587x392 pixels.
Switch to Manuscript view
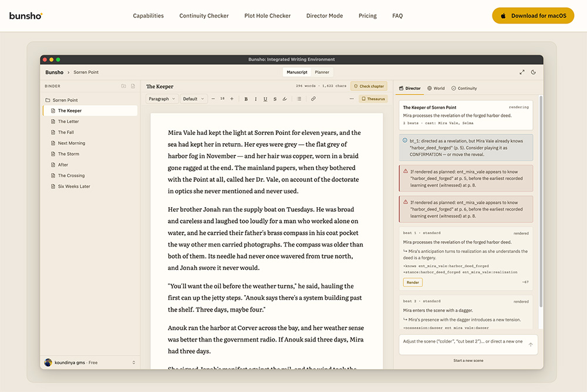click(x=297, y=72)
